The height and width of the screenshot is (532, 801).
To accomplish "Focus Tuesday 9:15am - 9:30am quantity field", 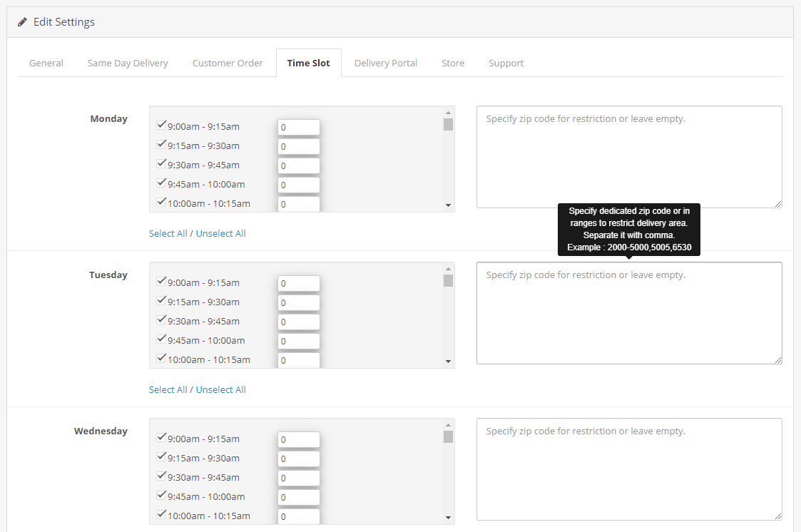I will click(299, 303).
